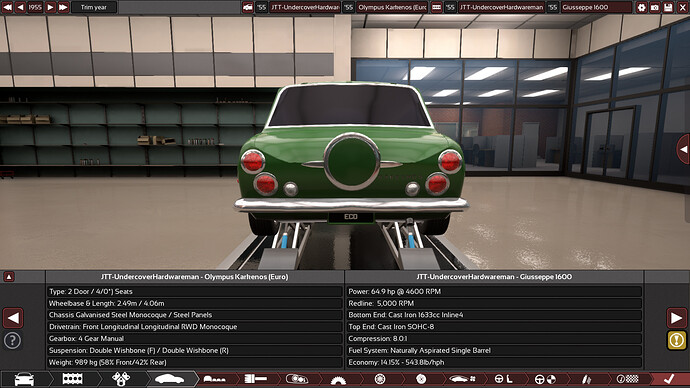The width and height of the screenshot is (690, 388).
Task: Click the round chrome spare-wheel cover on the trunk
Action: [x=352, y=161]
